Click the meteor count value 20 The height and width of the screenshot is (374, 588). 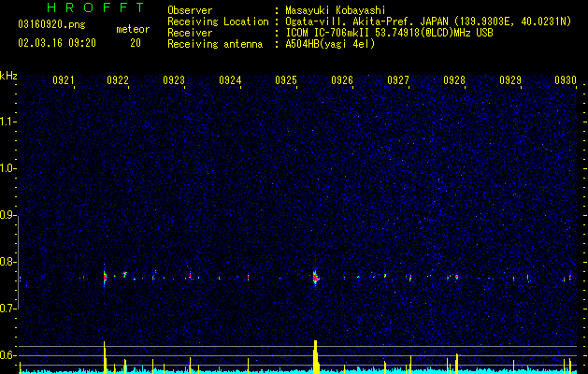click(x=136, y=43)
